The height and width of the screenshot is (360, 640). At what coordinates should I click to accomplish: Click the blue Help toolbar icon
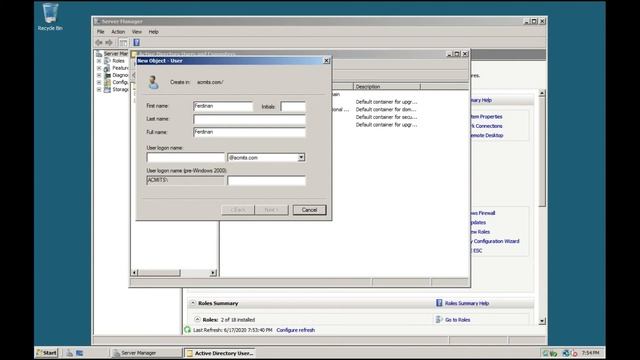pos(137,42)
